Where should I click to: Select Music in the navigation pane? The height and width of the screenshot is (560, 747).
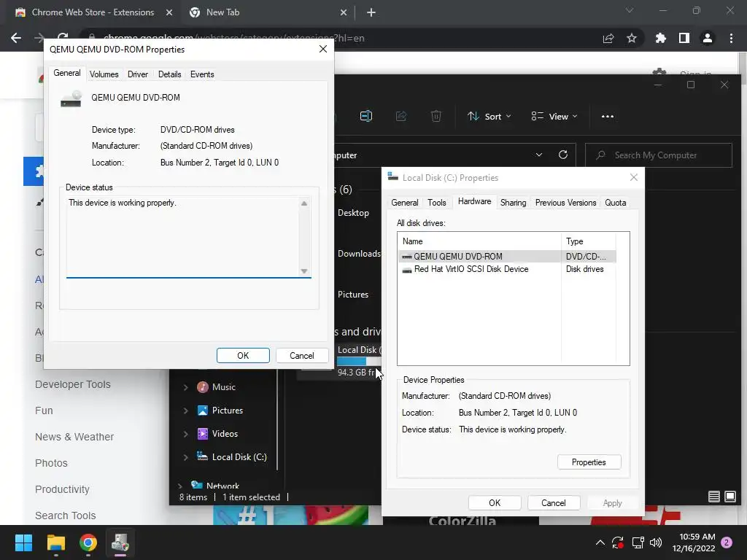coord(224,387)
